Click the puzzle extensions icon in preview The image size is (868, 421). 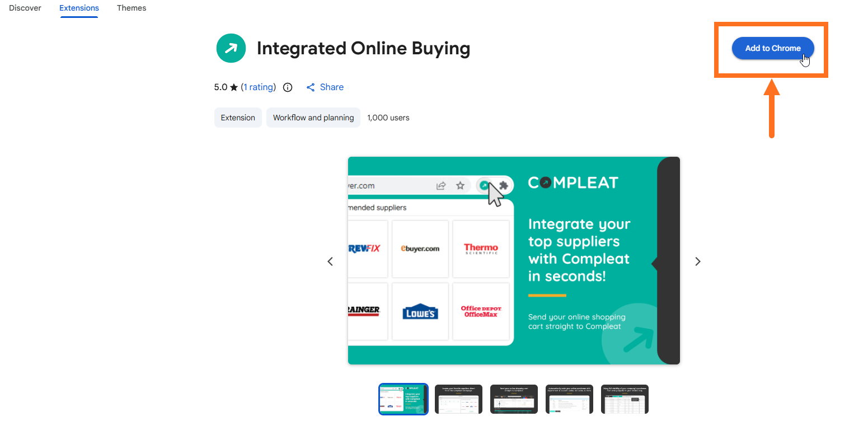coord(503,185)
